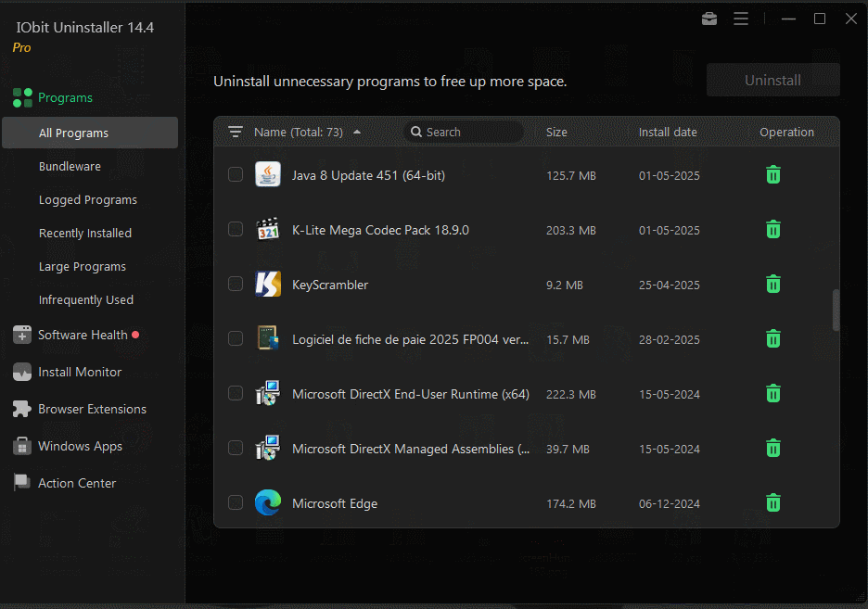Click the Browser Extensions puzzle icon
Viewport: 868px width, 609px height.
click(x=22, y=409)
